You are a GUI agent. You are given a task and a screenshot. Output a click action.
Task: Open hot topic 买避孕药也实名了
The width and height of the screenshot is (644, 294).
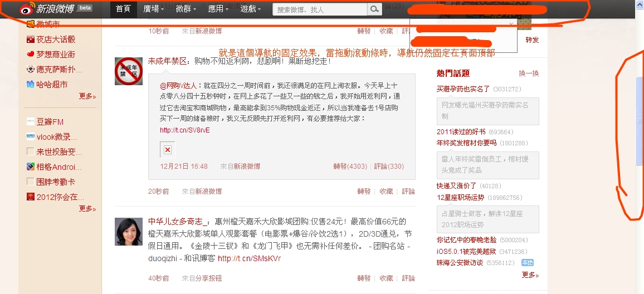464,89
